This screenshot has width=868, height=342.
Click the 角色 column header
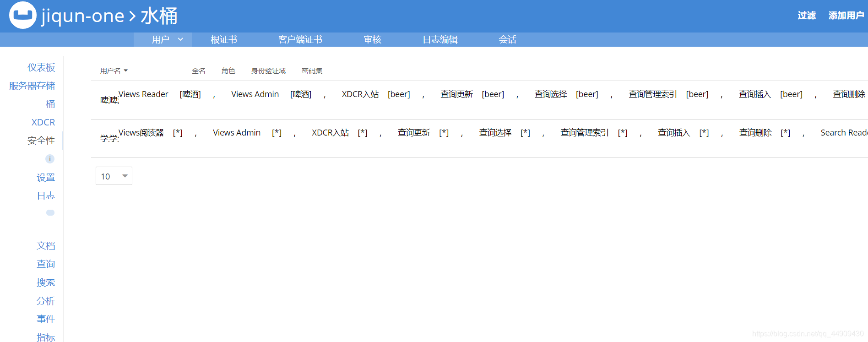(x=228, y=71)
